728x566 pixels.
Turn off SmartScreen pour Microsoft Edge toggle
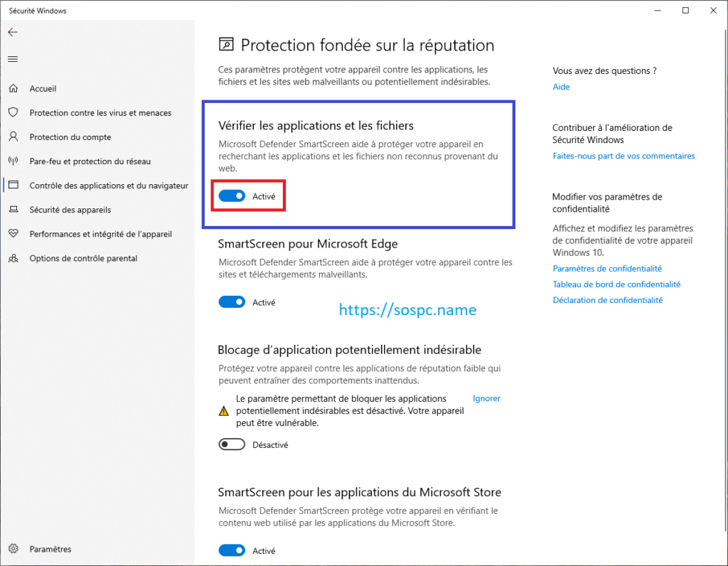click(232, 302)
